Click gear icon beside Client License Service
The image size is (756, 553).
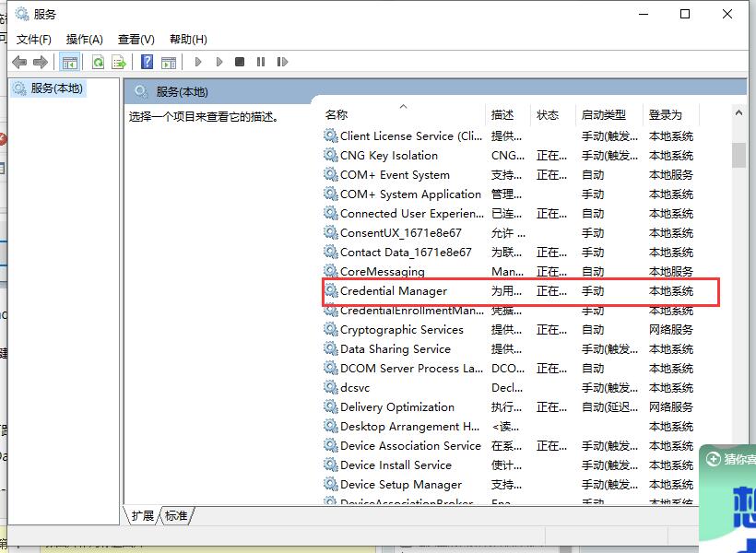(x=330, y=135)
